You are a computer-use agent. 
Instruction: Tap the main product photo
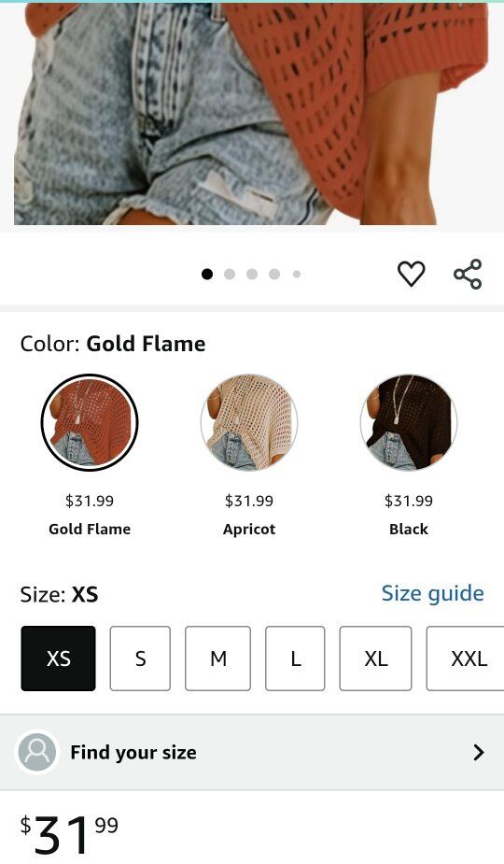coord(252,114)
